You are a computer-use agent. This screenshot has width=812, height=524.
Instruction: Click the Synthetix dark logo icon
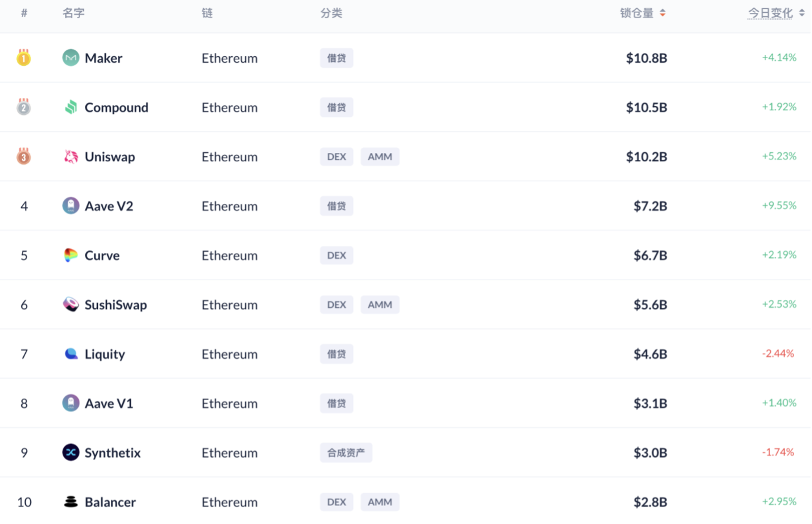pos(70,453)
